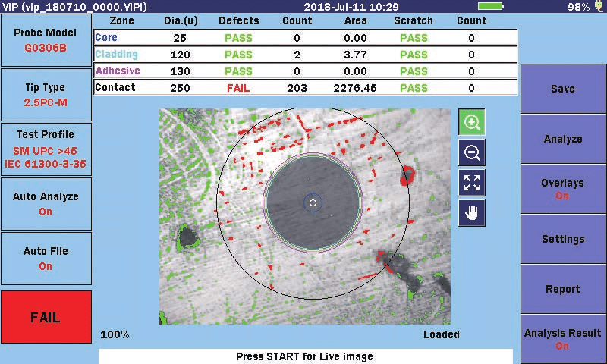Zoom in on the fiber image
The height and width of the screenshot is (364, 607).
pos(471,122)
